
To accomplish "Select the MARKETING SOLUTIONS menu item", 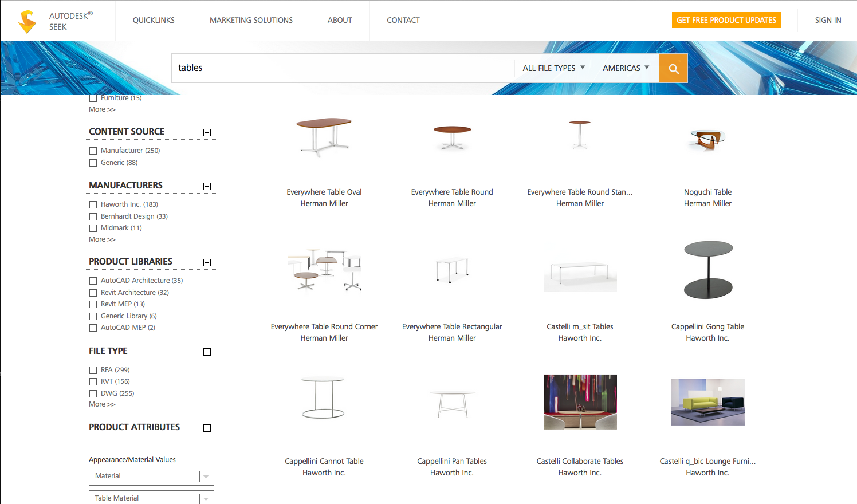I will point(251,20).
